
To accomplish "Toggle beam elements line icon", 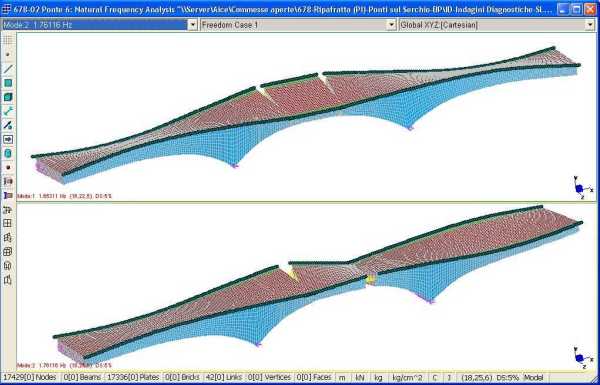I will 8,69.
